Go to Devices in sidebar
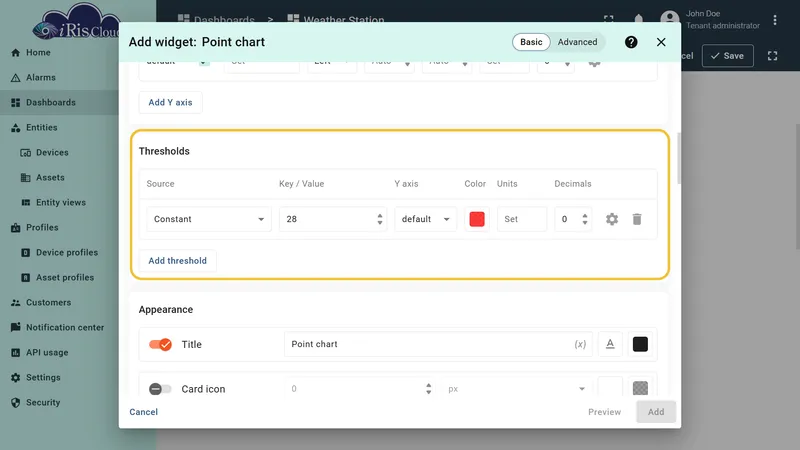This screenshot has width=800, height=450. 52,153
